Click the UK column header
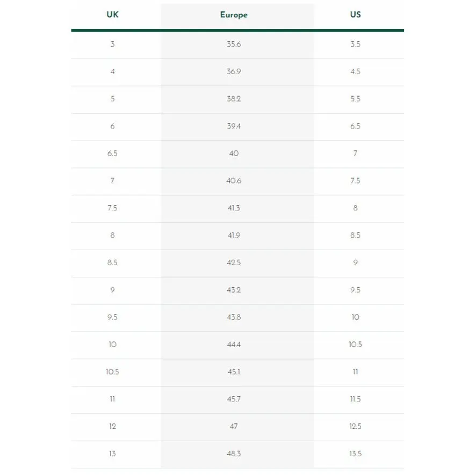The image size is (476, 475). [112, 14]
